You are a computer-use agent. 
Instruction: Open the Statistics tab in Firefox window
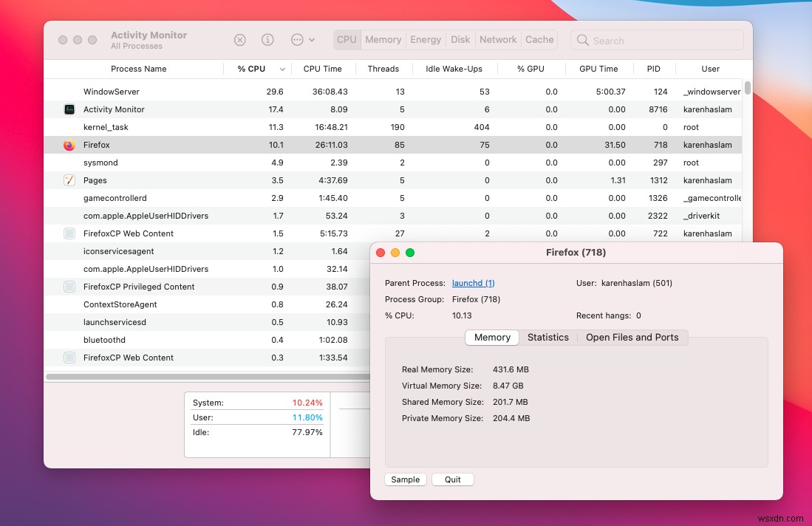(x=547, y=338)
